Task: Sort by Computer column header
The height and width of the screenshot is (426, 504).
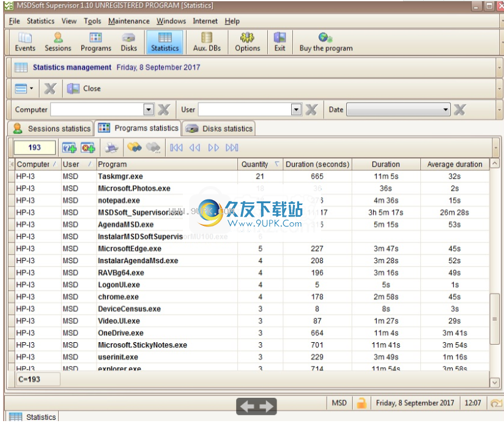Action: [x=38, y=165]
